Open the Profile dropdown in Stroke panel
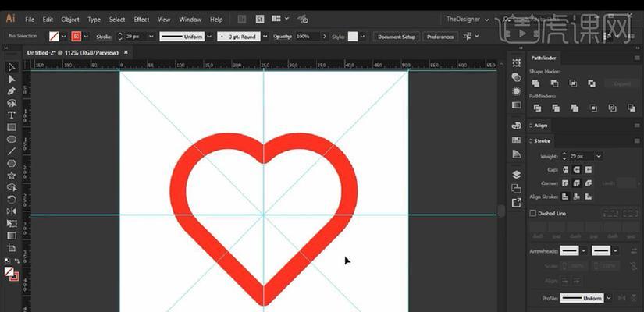 (x=609, y=298)
